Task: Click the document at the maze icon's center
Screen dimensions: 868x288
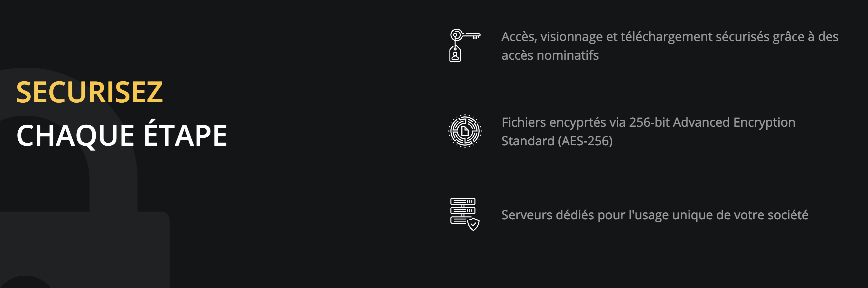Action: click(465, 131)
